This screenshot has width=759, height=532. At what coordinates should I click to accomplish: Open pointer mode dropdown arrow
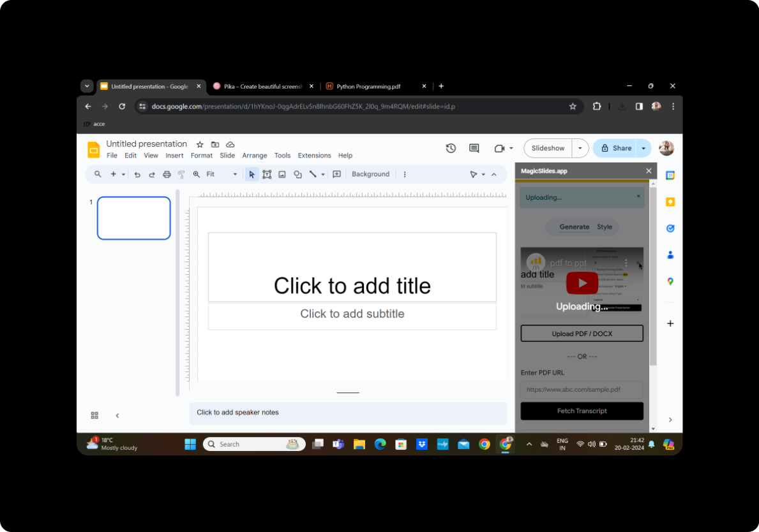pyautogui.click(x=483, y=175)
